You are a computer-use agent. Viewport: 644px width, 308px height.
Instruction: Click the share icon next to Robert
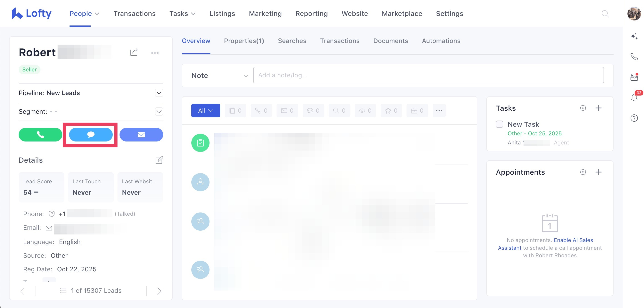(134, 53)
